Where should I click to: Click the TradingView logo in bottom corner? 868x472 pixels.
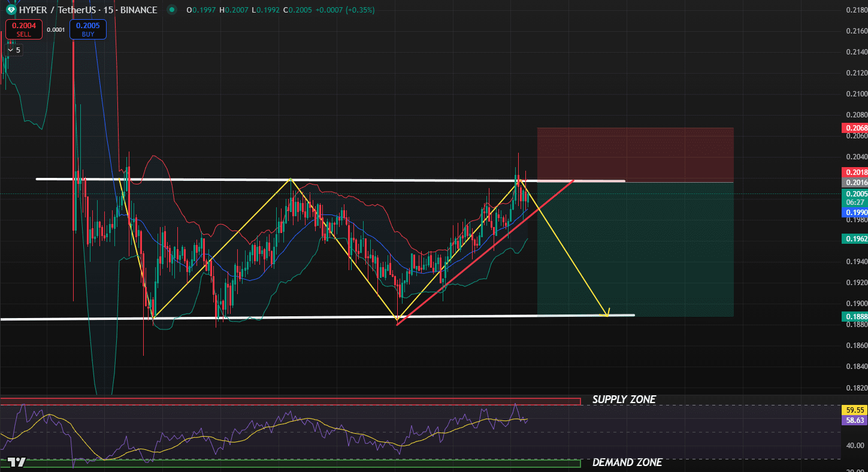coord(17,462)
